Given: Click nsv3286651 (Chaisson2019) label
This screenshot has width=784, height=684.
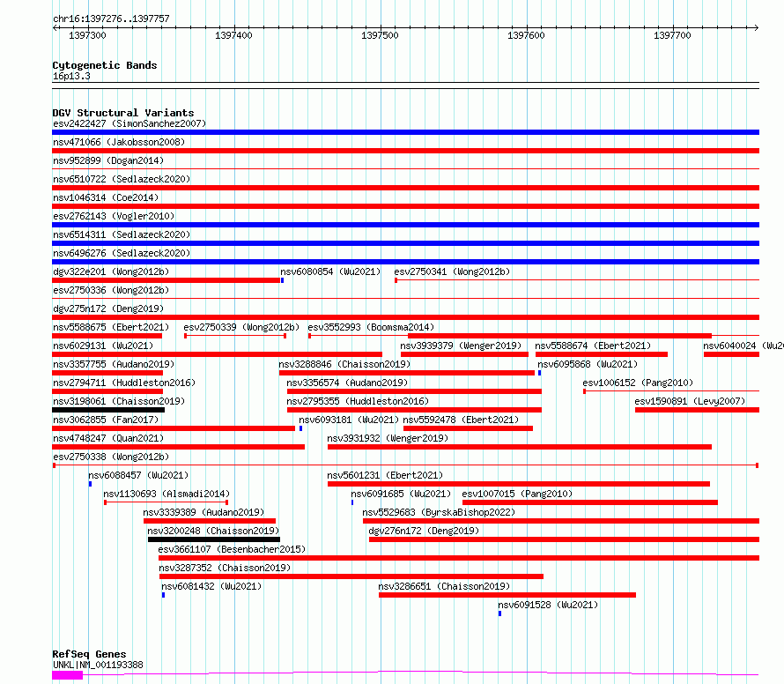Looking at the screenshot, I should (445, 586).
